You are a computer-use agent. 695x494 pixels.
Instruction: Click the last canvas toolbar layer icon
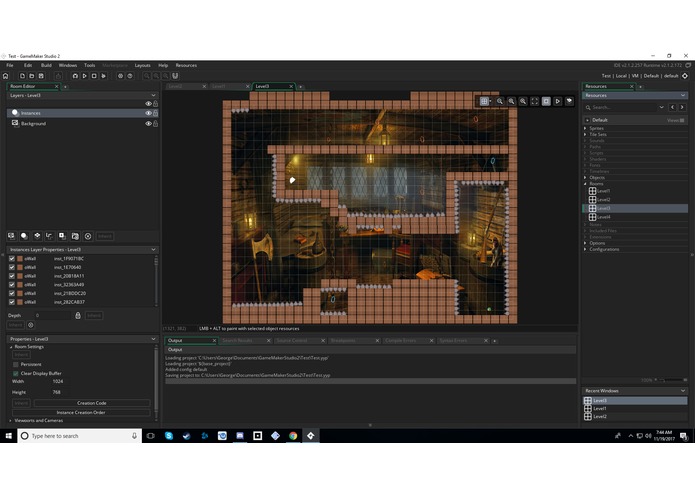[569, 101]
